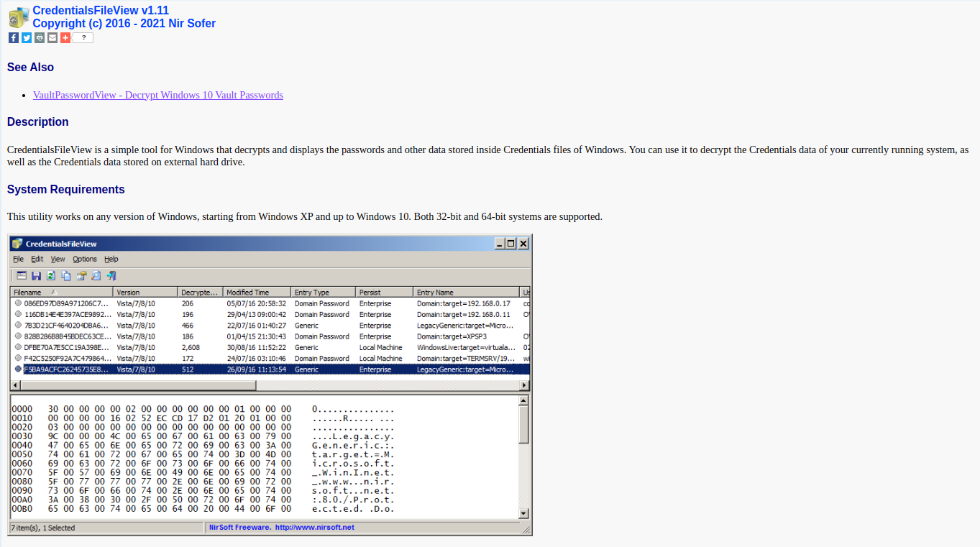Click the hex pane scroll-up arrow
Viewport: 980px width, 547px height.
coord(523,400)
